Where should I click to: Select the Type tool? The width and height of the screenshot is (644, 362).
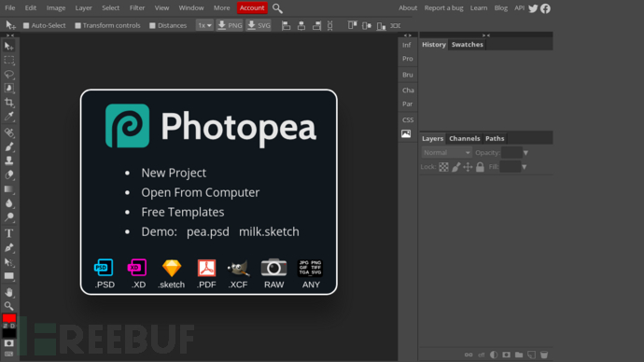coord(9,233)
